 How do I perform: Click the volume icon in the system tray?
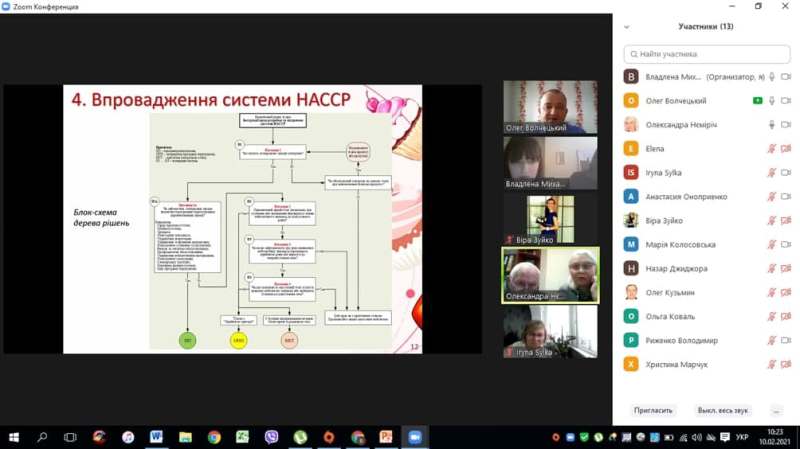point(697,438)
